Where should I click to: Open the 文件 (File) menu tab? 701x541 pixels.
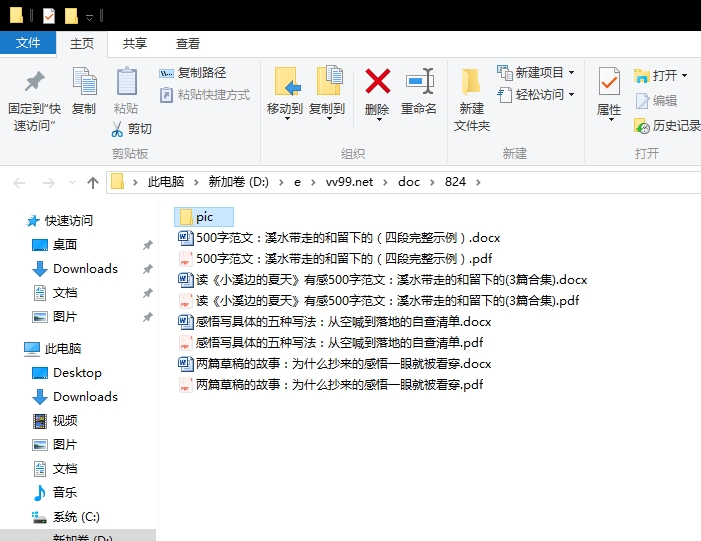28,43
